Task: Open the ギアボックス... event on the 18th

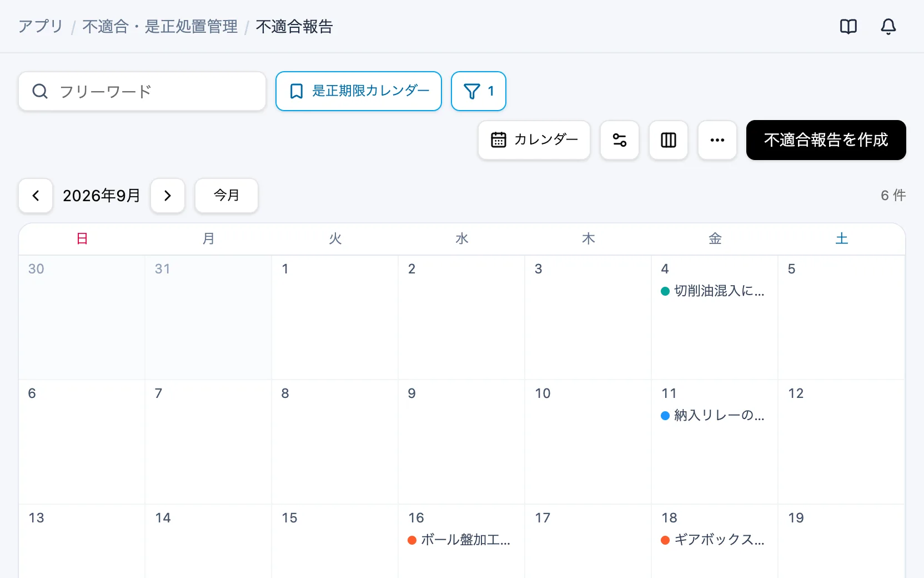Action: (x=713, y=540)
